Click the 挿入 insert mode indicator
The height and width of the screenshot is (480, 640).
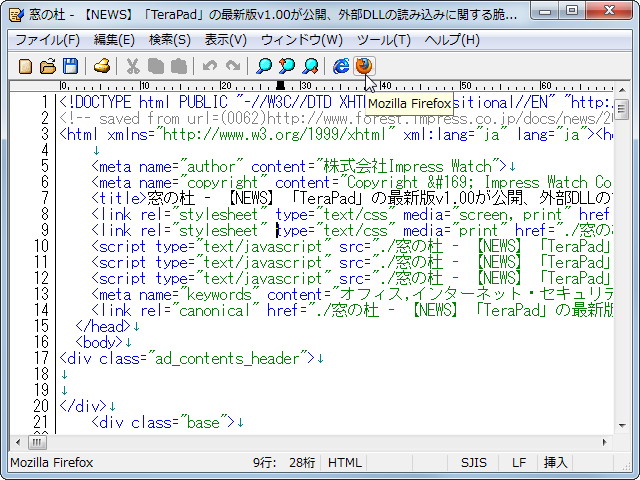555,462
